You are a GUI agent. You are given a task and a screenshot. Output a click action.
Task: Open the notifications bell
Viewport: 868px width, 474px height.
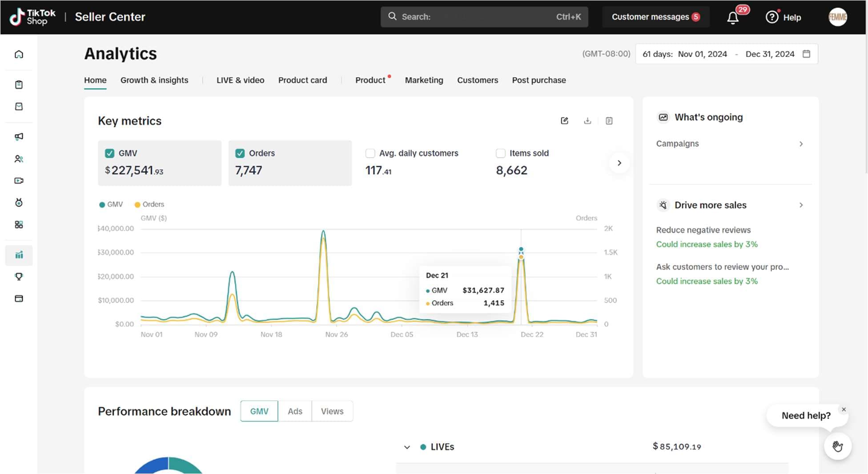733,17
